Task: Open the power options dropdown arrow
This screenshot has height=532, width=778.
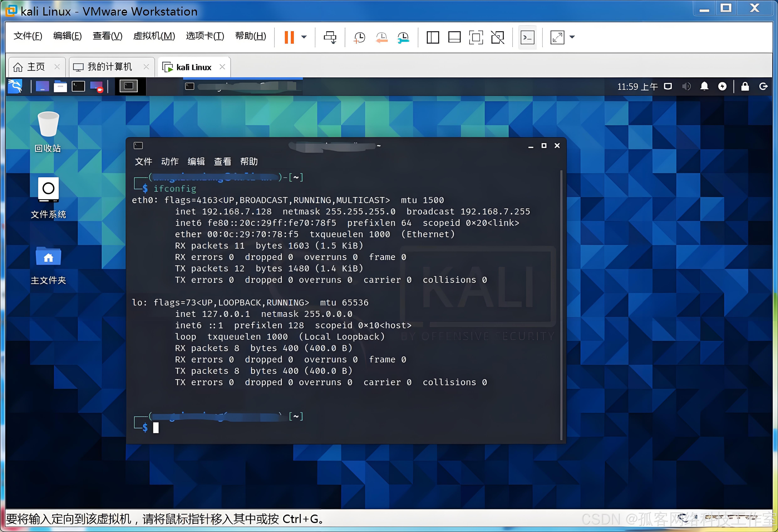Action: (x=304, y=37)
